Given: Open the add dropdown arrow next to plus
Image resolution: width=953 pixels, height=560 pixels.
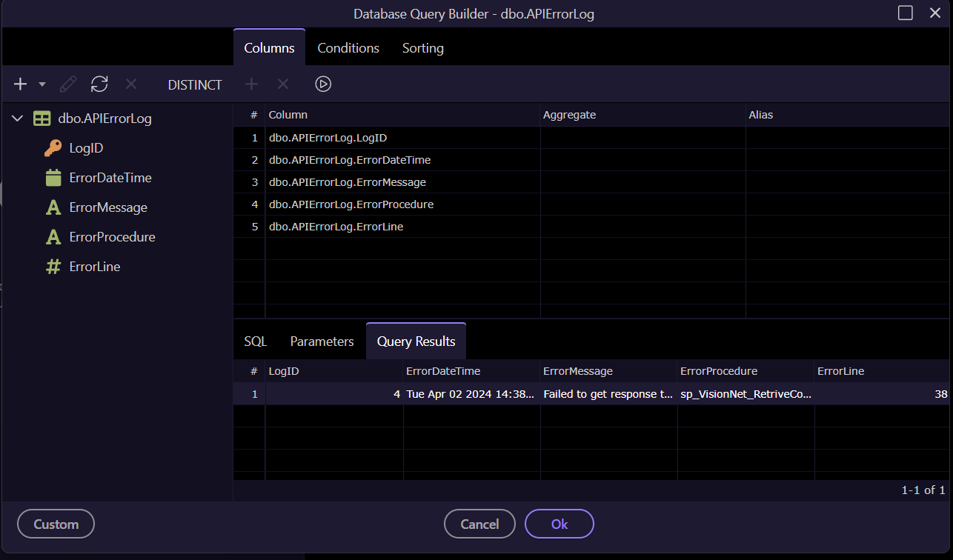Looking at the screenshot, I should click(x=42, y=84).
